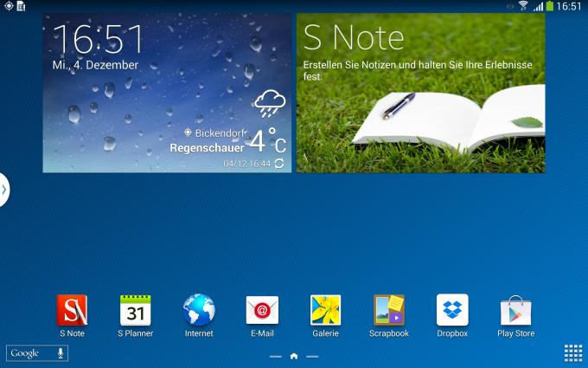Viewport: 588px width, 368px height.
Task: Go to the home page indicator
Action: (294, 356)
